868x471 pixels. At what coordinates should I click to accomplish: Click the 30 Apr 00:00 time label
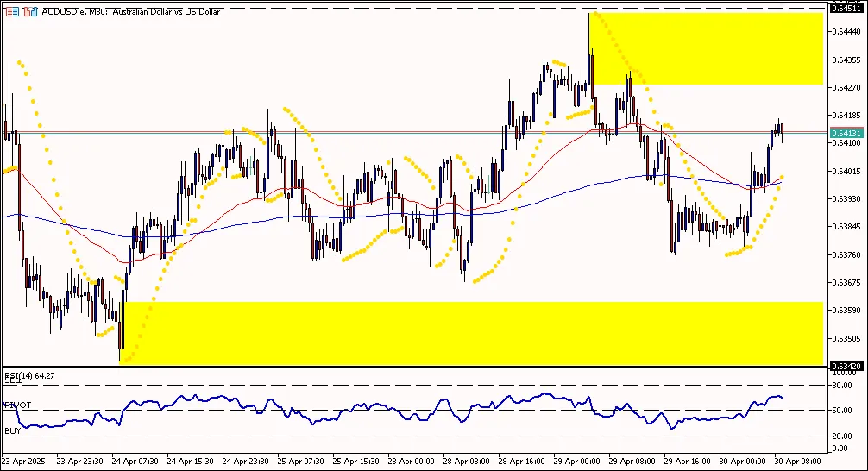pos(742,461)
